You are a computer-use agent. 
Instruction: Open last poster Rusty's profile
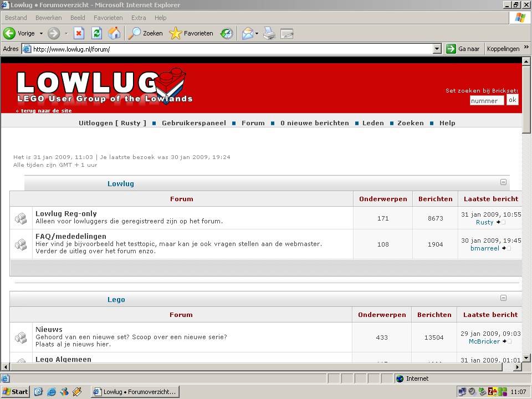pos(484,222)
